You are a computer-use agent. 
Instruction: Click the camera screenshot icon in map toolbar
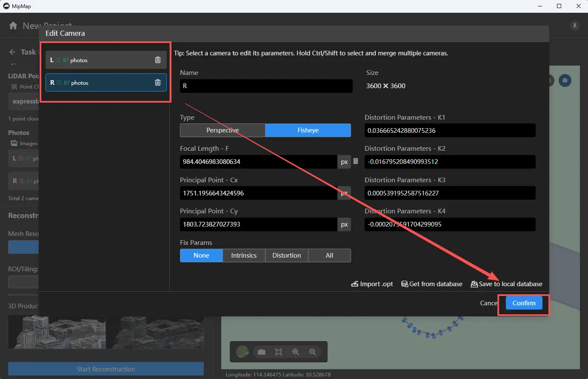pyautogui.click(x=262, y=352)
